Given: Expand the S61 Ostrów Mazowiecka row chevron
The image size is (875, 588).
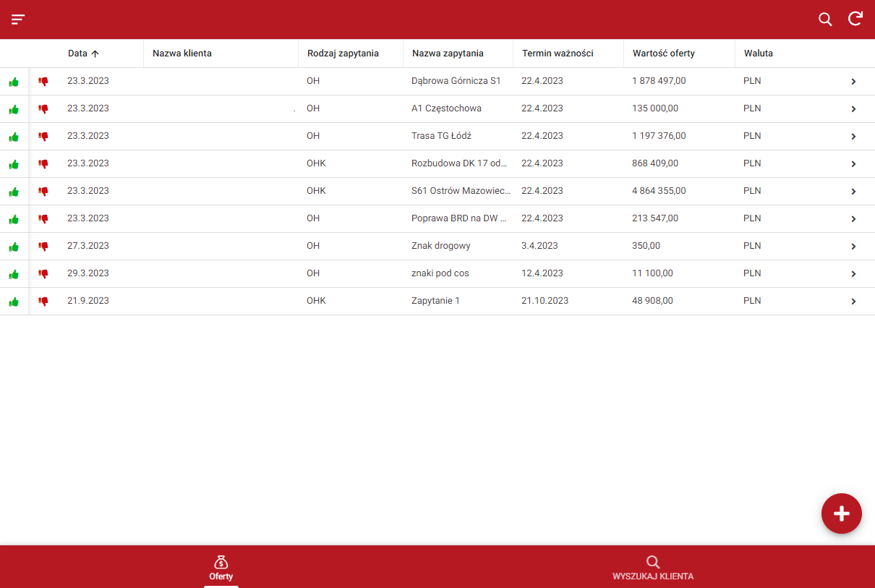Looking at the screenshot, I should tap(853, 192).
